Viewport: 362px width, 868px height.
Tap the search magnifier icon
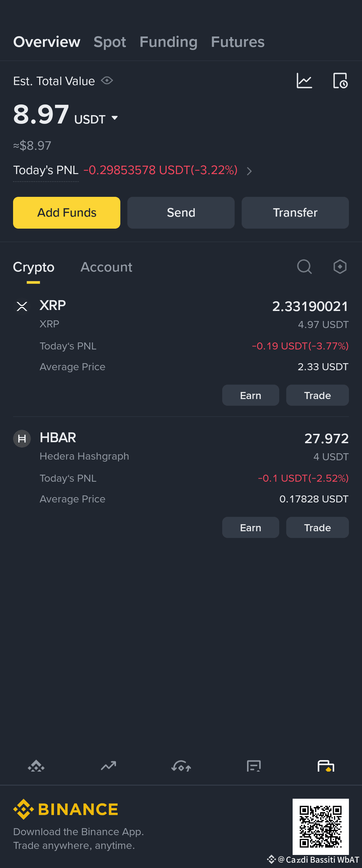(304, 267)
